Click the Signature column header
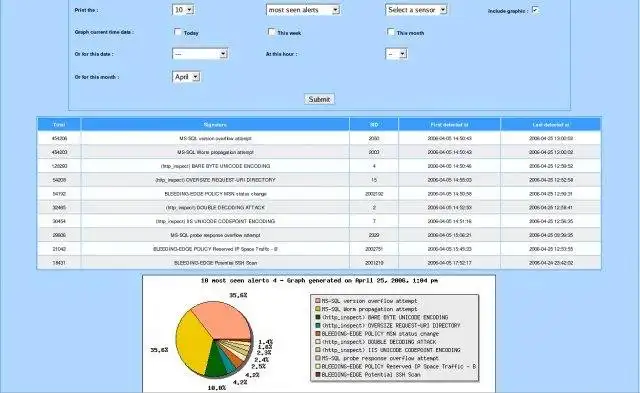Viewport: 640px width, 393px height. [215, 124]
